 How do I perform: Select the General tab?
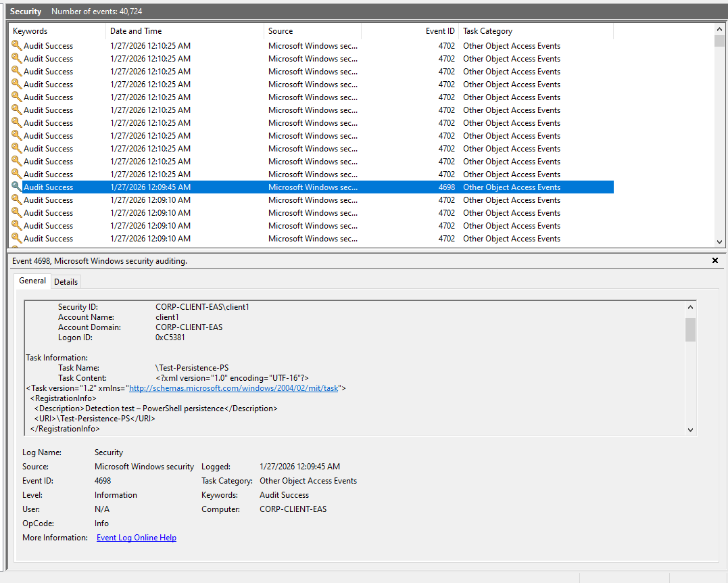(x=32, y=281)
